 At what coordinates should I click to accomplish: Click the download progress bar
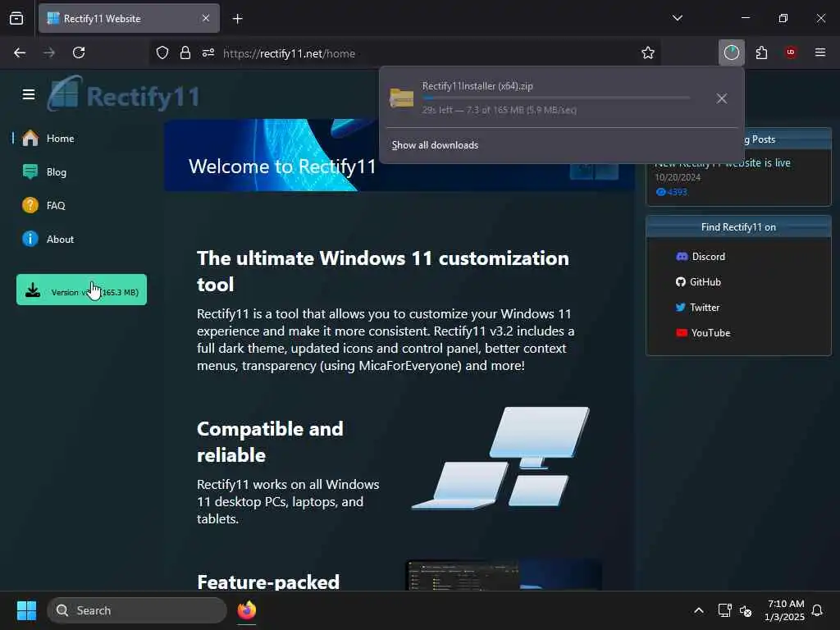point(555,98)
